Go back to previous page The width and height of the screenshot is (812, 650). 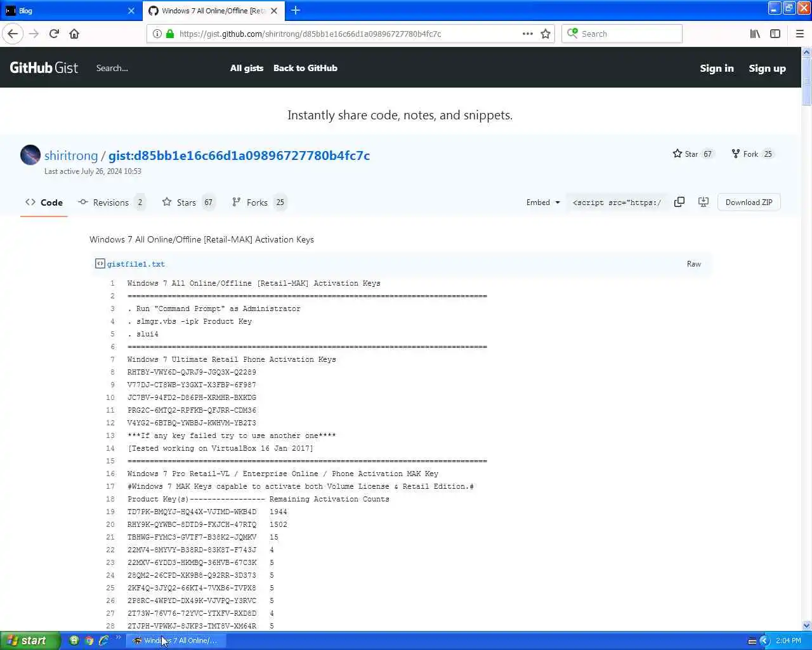13,34
